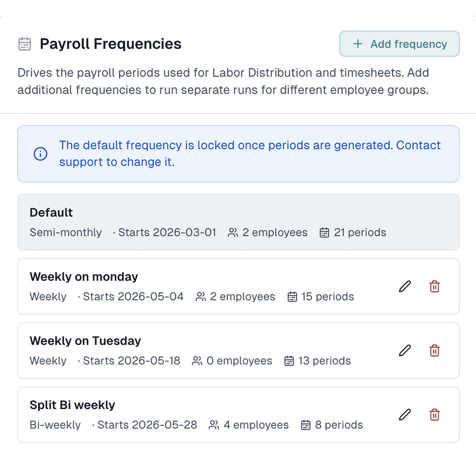Screen dimensions: 476x476
Task: Click the calendar icon by 8 periods
Action: tap(306, 425)
